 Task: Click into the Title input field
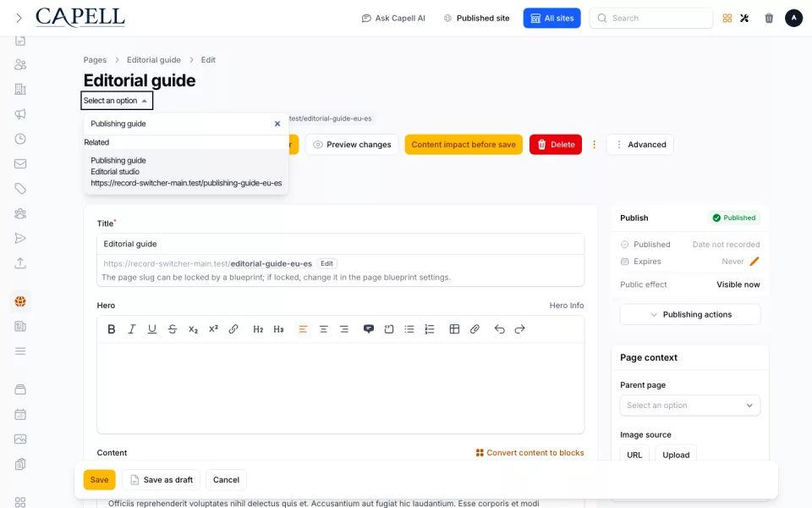(340, 244)
